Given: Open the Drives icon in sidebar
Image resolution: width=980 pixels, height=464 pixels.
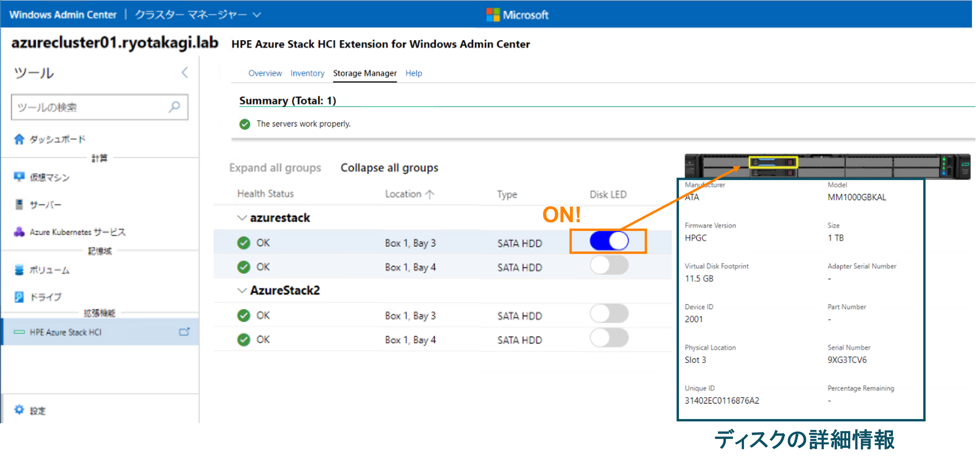Looking at the screenshot, I should coord(19,297).
